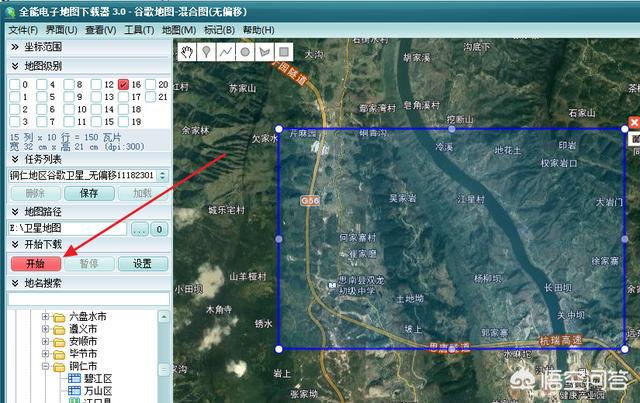
Task: Select the circle drawing tool
Action: pyautogui.click(x=245, y=51)
